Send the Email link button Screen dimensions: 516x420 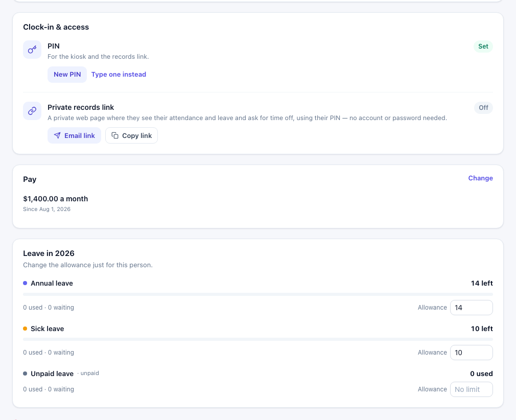[75, 135]
